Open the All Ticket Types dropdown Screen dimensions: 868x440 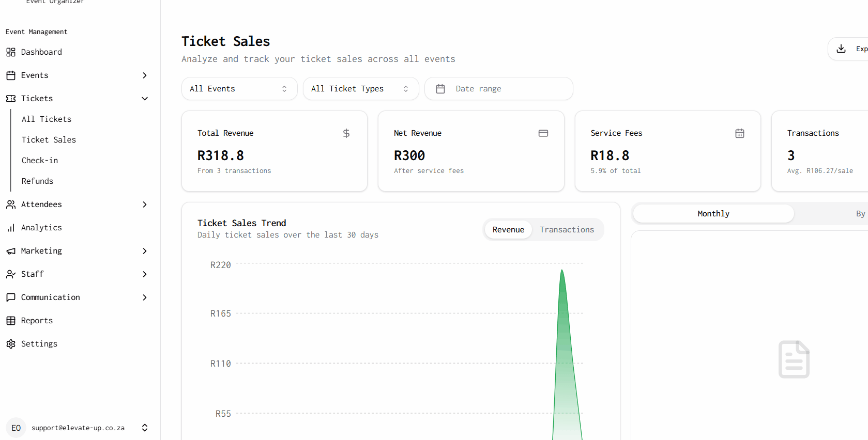tap(360, 89)
